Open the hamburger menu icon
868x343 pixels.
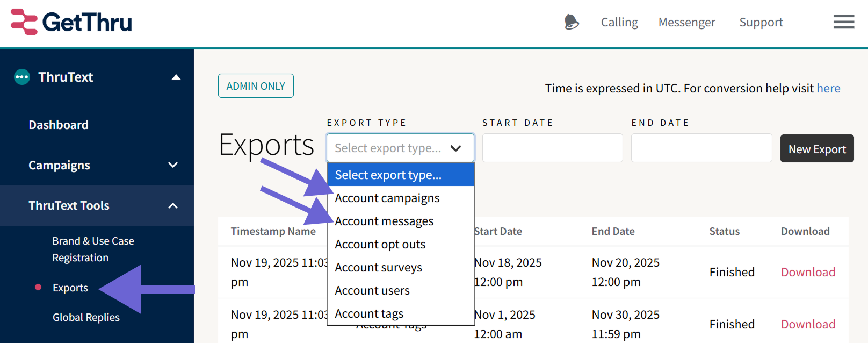click(844, 22)
